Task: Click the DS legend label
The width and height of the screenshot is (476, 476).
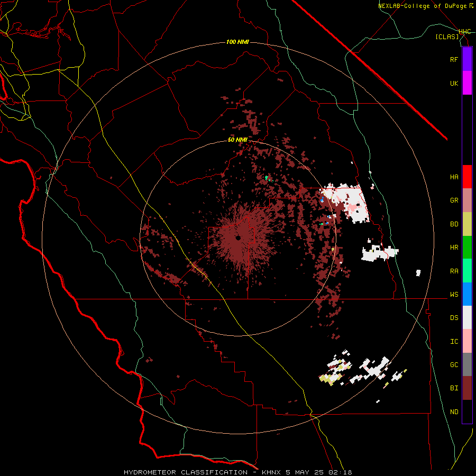Action: point(454,318)
